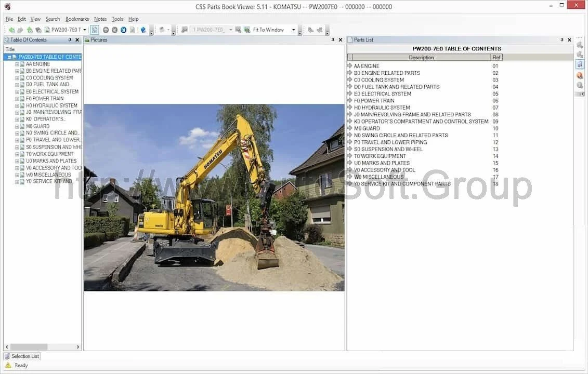Click the green back navigation arrow icon
The height and width of the screenshot is (374, 588).
[11, 30]
